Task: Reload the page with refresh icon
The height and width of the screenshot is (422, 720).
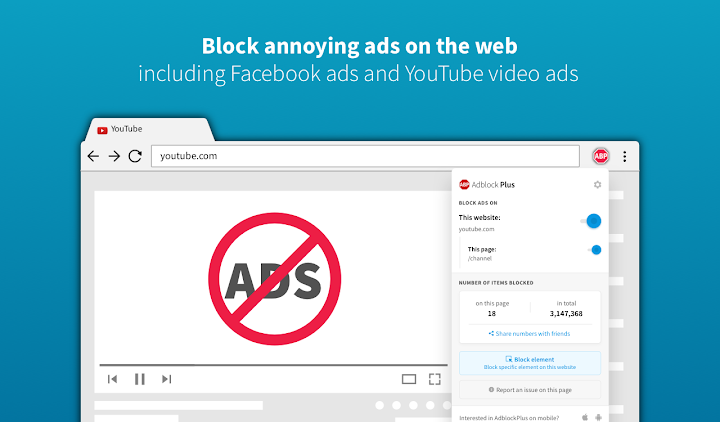Action: [x=135, y=156]
